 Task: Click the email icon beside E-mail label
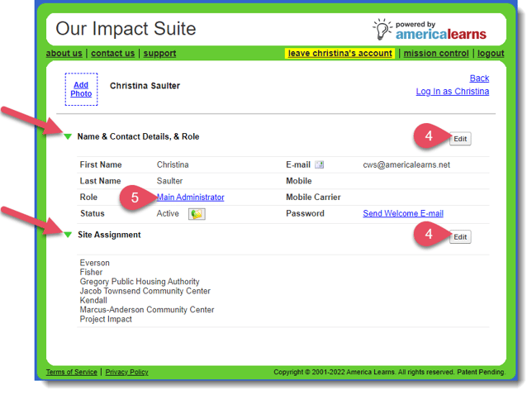pyautogui.click(x=320, y=165)
